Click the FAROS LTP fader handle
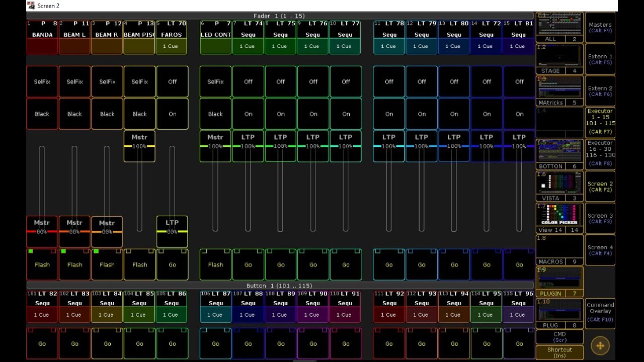The width and height of the screenshot is (644, 362). click(172, 232)
